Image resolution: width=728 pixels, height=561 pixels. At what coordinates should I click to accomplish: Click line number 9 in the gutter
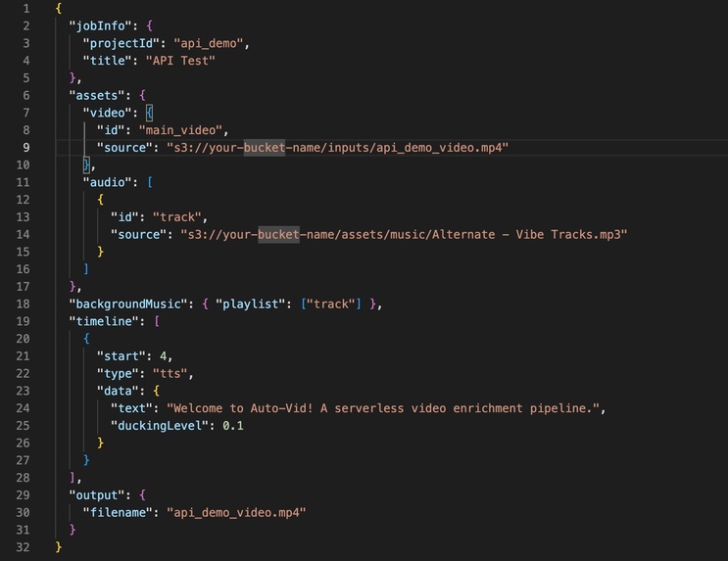(x=26, y=148)
